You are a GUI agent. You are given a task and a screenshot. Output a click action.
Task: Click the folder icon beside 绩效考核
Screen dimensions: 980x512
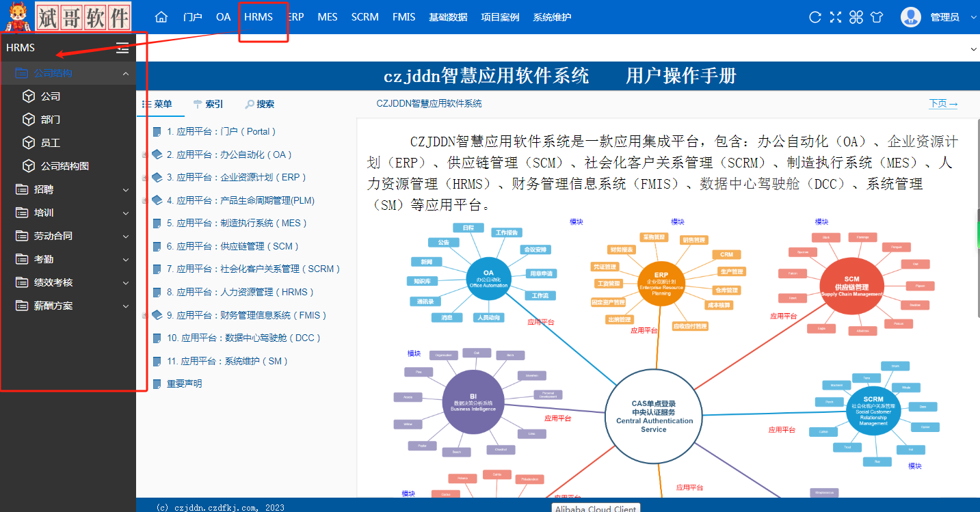[22, 282]
